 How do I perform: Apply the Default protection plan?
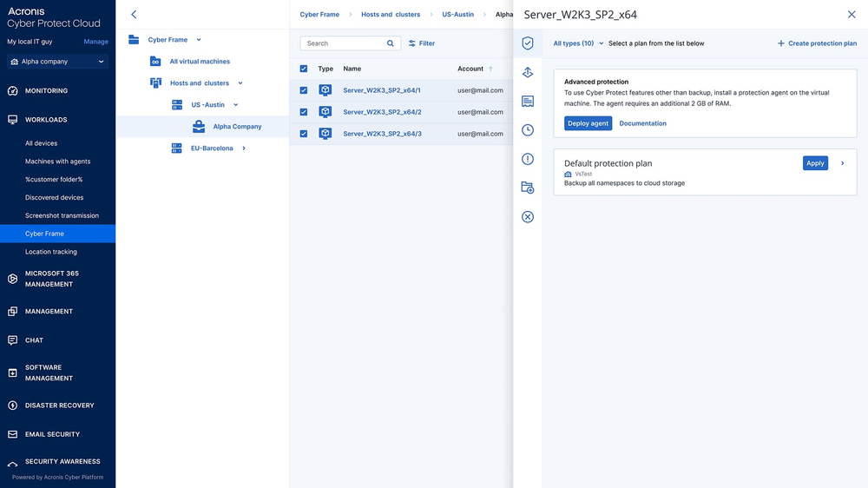[x=815, y=163]
